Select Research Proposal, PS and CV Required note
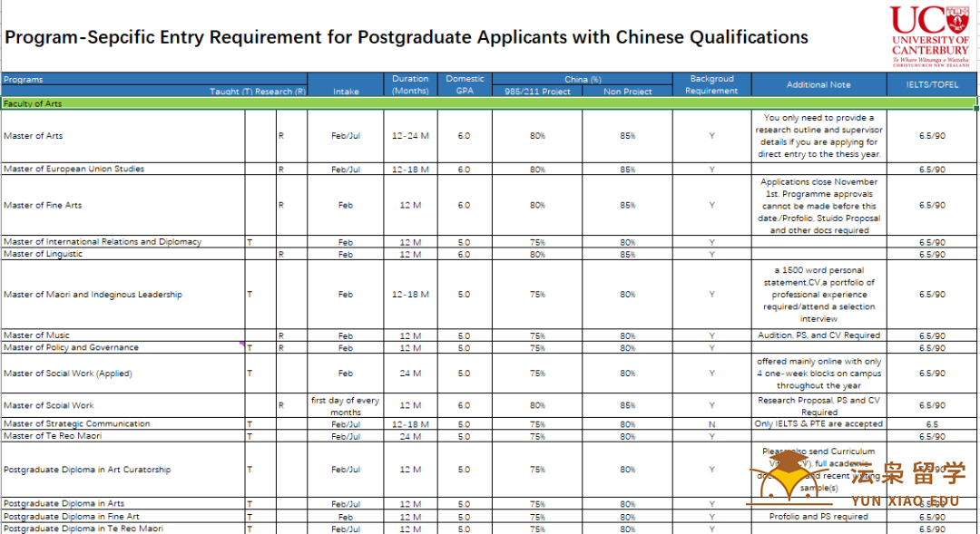The width and height of the screenshot is (980, 534). (818, 406)
